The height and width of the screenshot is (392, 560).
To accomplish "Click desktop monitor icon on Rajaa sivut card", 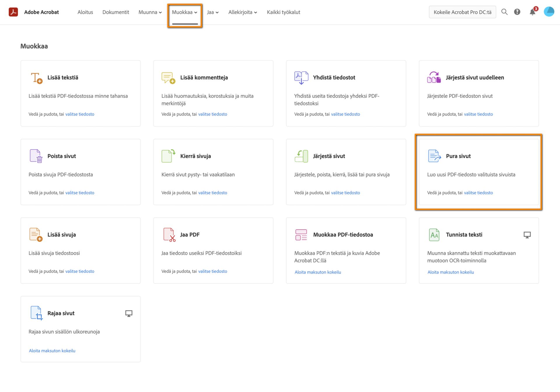I will point(129,314).
